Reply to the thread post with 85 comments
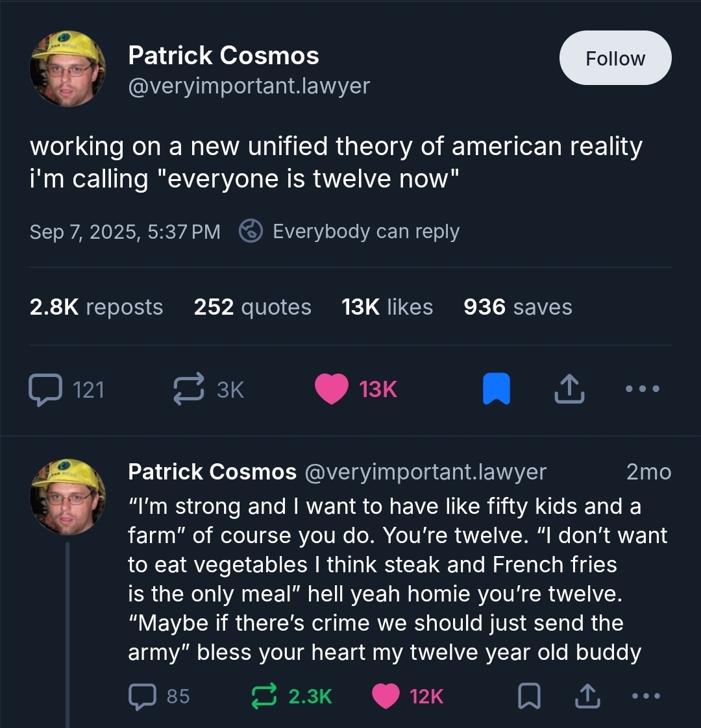This screenshot has height=728, width=701. [140, 696]
